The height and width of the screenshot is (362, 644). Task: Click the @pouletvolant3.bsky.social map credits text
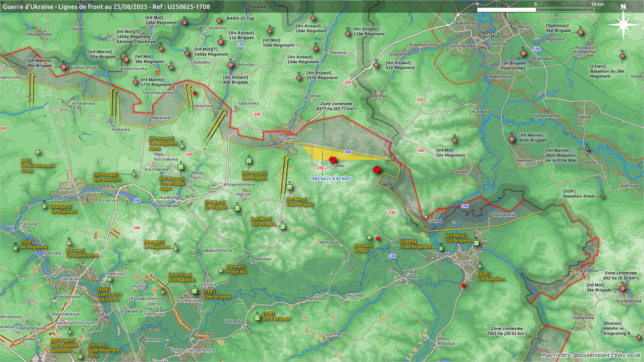[x=590, y=355]
